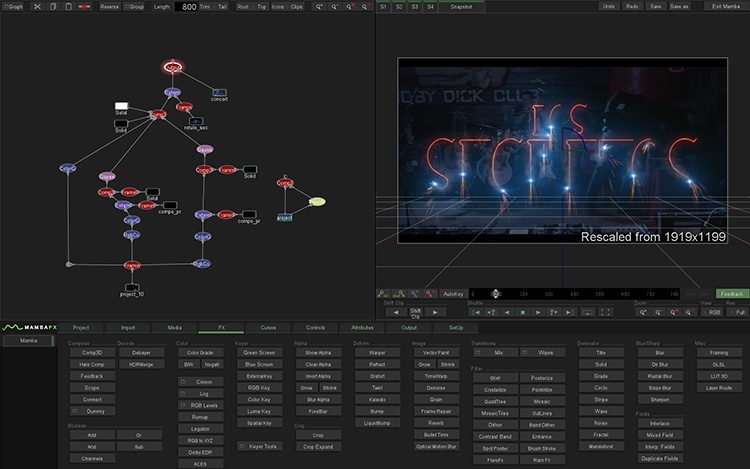Click the Length value field showing 800

pos(186,7)
